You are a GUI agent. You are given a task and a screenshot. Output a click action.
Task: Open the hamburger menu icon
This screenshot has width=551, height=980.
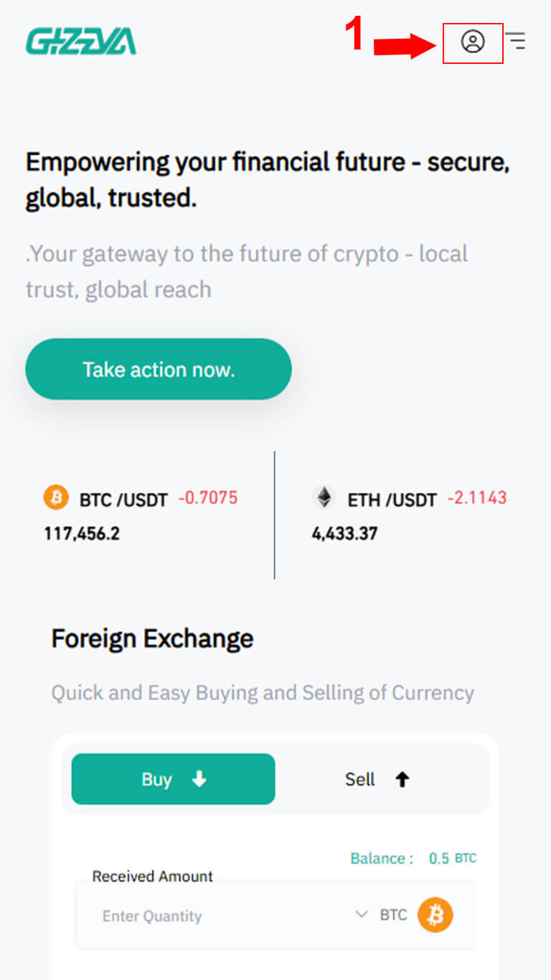click(x=515, y=41)
